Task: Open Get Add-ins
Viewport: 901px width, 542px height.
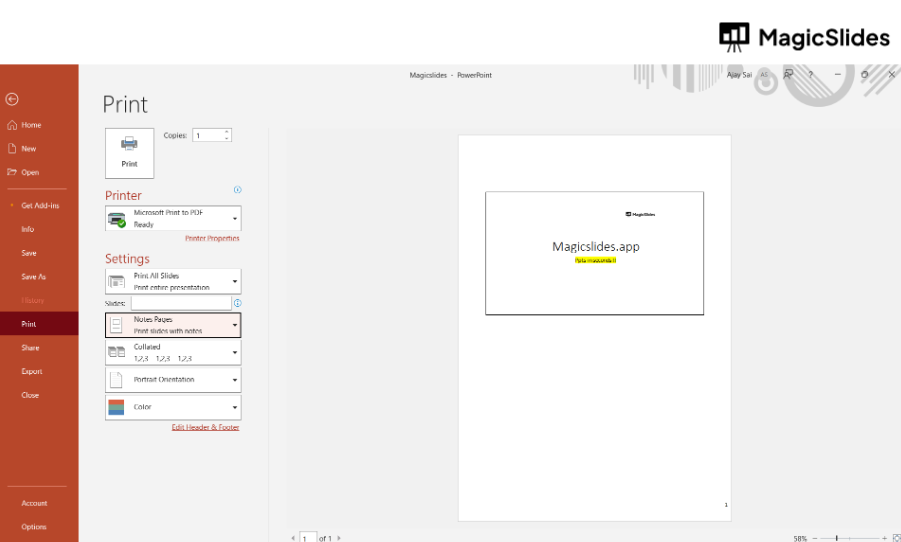Action: 40,205
